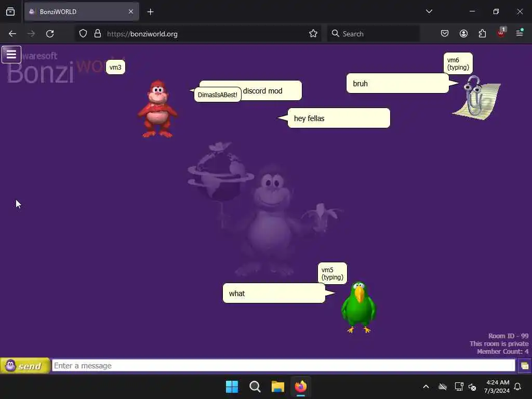Screen dimensions: 532x399
Task: Open the clock showing 4:24 AM
Action: (497, 387)
